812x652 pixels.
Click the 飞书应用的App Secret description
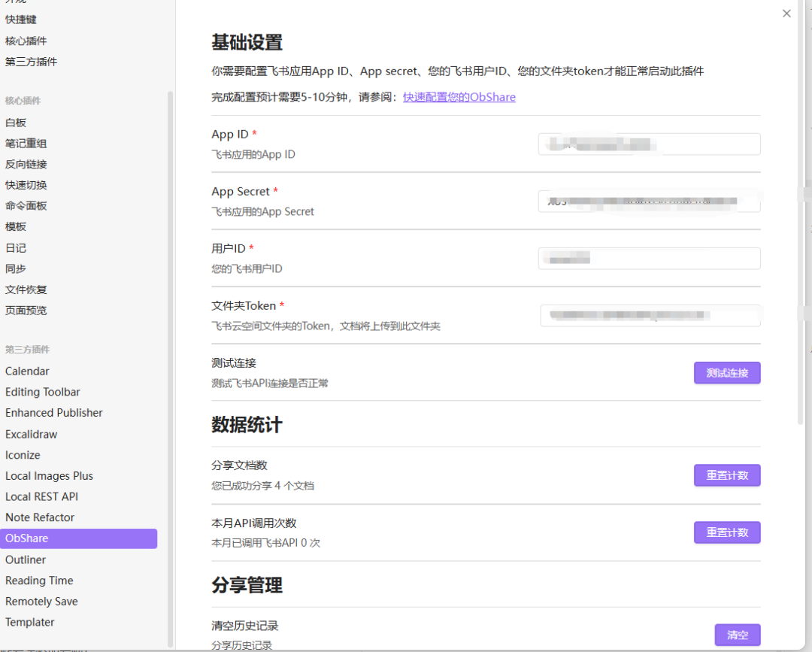point(262,211)
